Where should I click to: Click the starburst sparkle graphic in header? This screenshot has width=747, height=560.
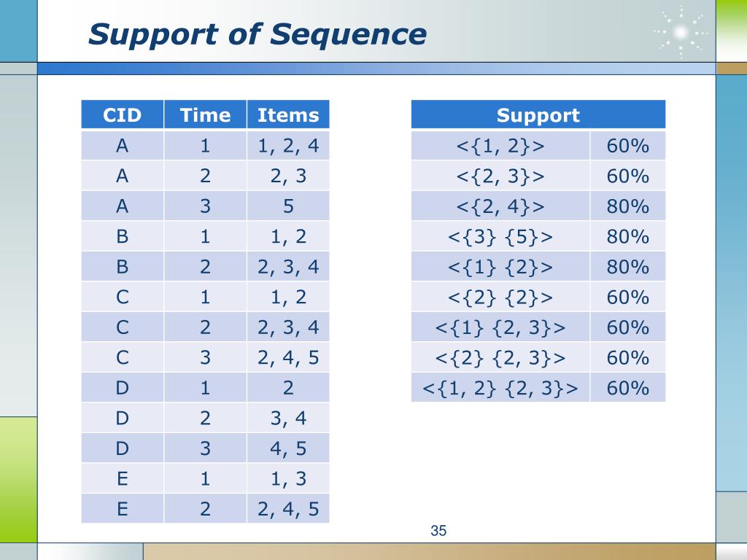(x=681, y=32)
